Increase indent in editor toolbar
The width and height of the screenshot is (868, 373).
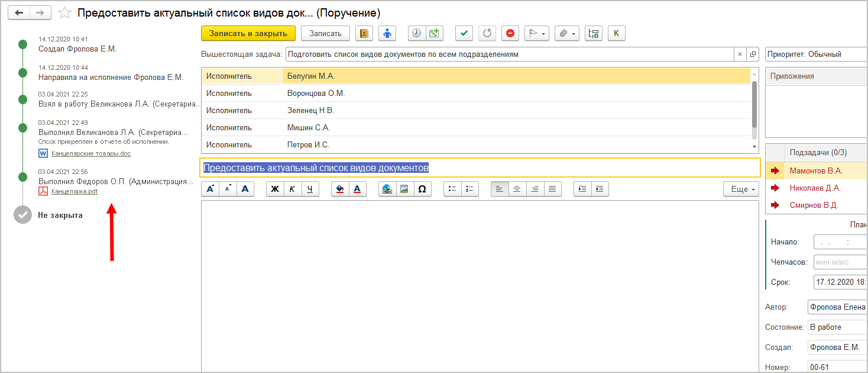pyautogui.click(x=582, y=189)
